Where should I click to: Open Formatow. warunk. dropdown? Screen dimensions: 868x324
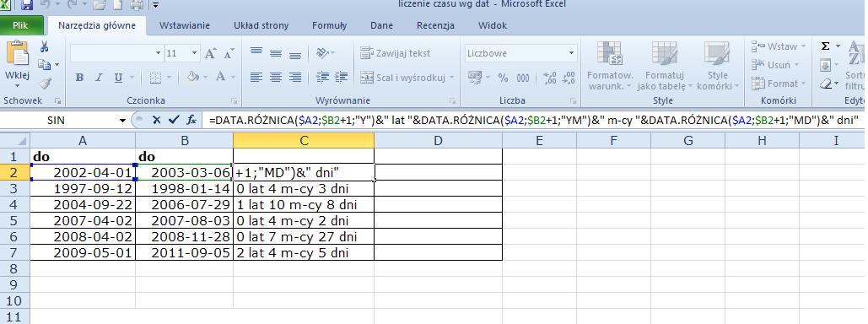point(610,65)
